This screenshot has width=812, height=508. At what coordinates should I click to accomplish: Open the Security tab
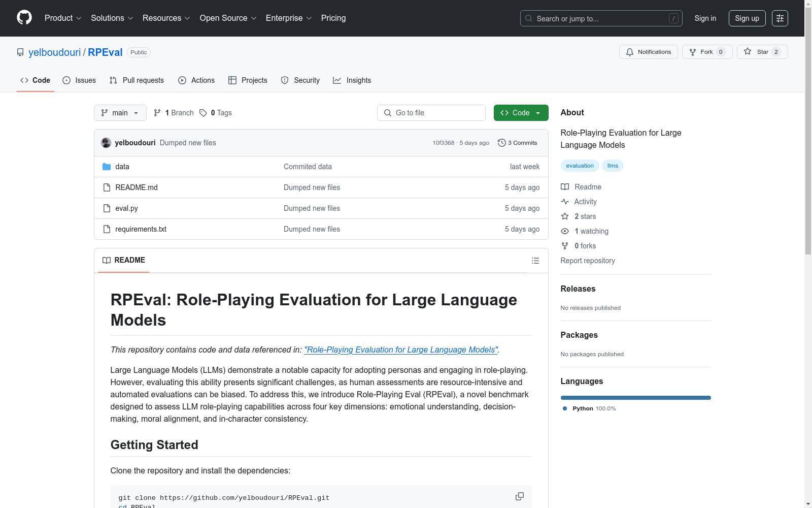(x=300, y=80)
